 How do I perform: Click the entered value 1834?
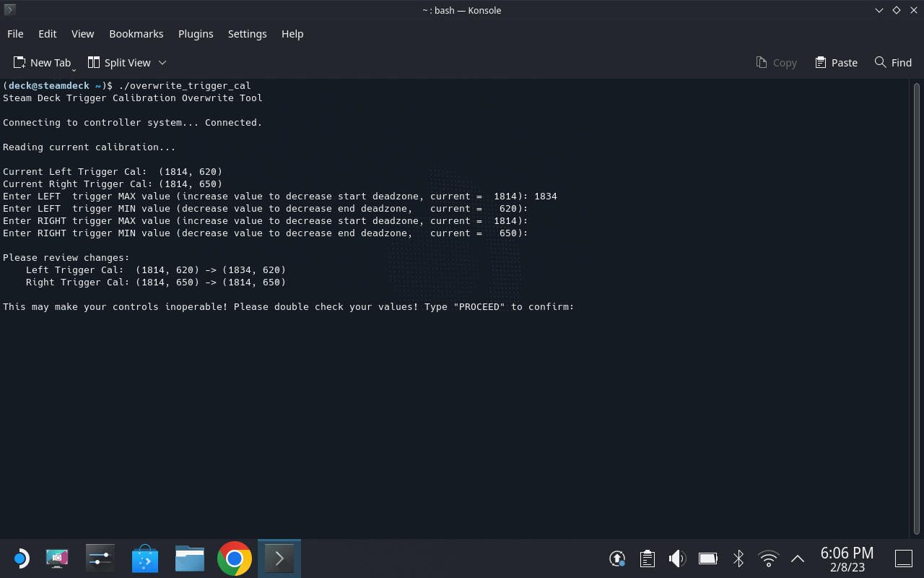[x=546, y=197]
